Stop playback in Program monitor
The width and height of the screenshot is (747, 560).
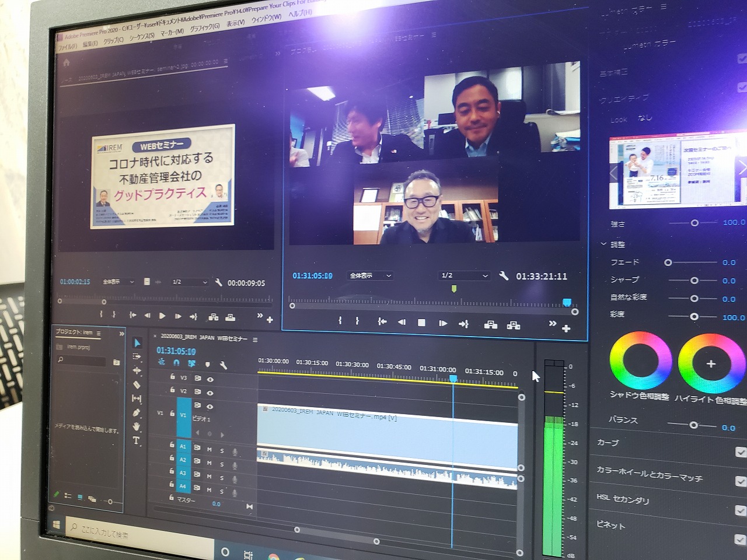click(421, 323)
